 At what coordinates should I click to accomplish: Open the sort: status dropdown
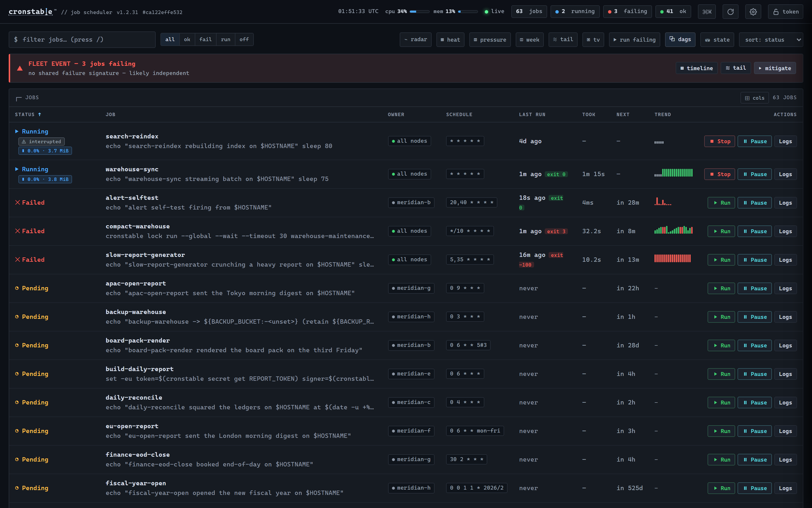point(771,40)
